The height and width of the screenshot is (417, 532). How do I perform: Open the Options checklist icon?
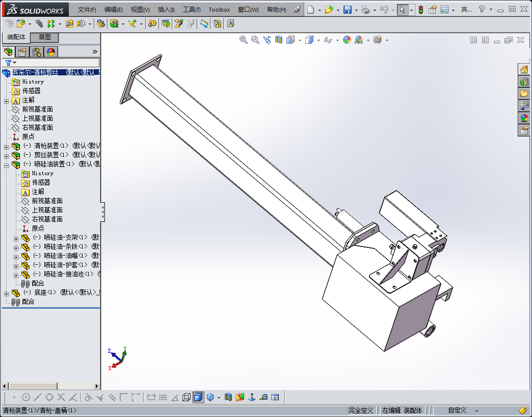coord(444,10)
